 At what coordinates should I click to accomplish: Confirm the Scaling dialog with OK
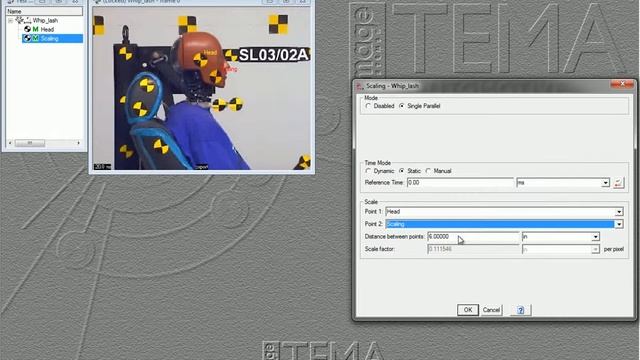click(x=468, y=310)
